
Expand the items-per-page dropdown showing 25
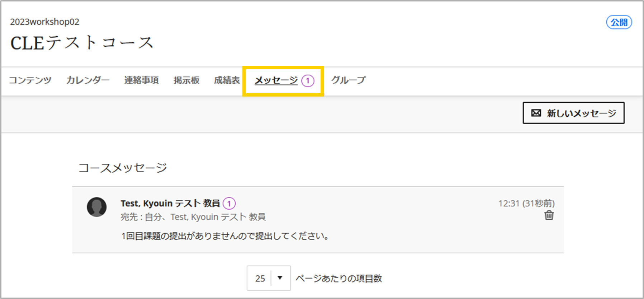point(269,278)
